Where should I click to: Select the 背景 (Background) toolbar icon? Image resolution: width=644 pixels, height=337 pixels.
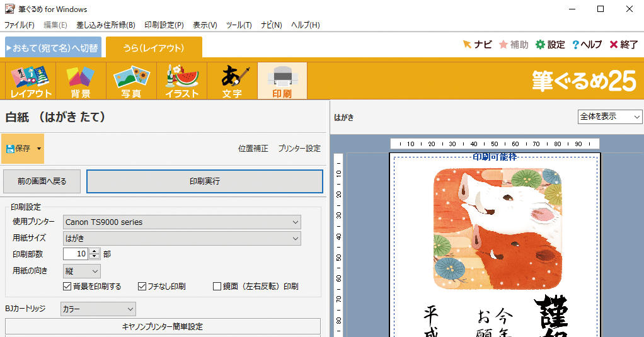(x=81, y=81)
